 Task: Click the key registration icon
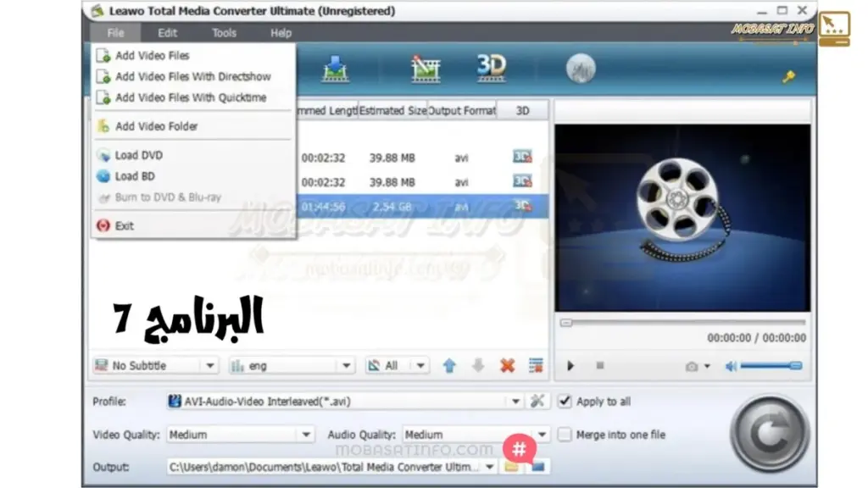[789, 75]
